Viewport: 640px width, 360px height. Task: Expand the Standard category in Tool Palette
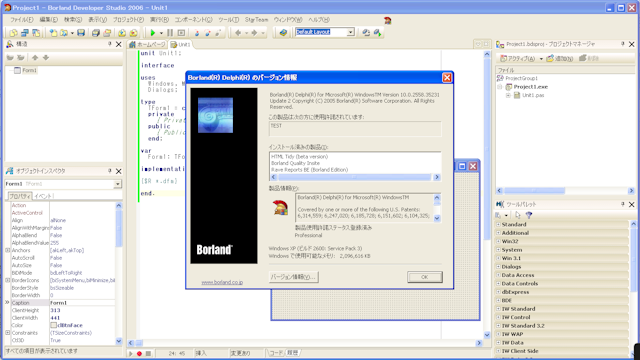tap(498, 224)
